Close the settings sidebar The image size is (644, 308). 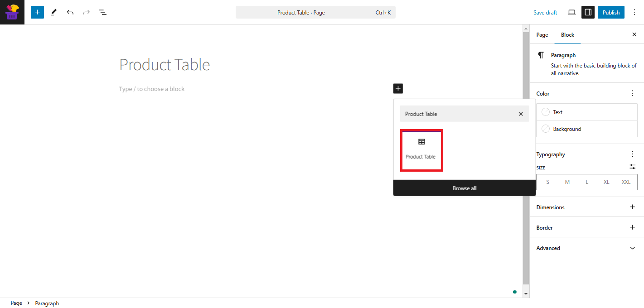(x=634, y=34)
